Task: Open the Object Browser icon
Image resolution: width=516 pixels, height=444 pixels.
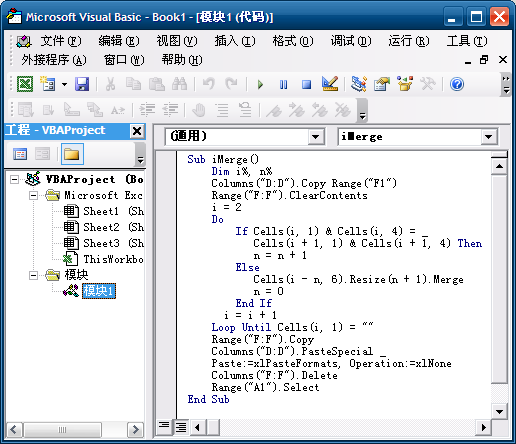Action: coord(405,84)
